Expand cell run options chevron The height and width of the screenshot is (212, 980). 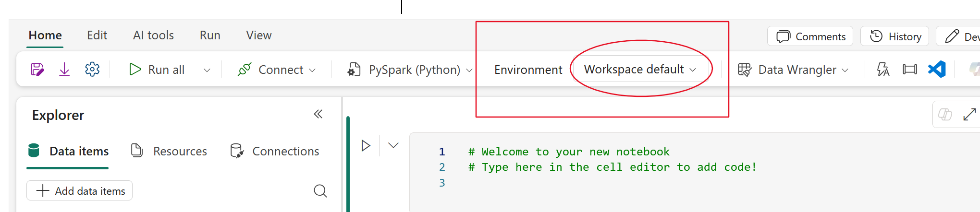pyautogui.click(x=393, y=145)
